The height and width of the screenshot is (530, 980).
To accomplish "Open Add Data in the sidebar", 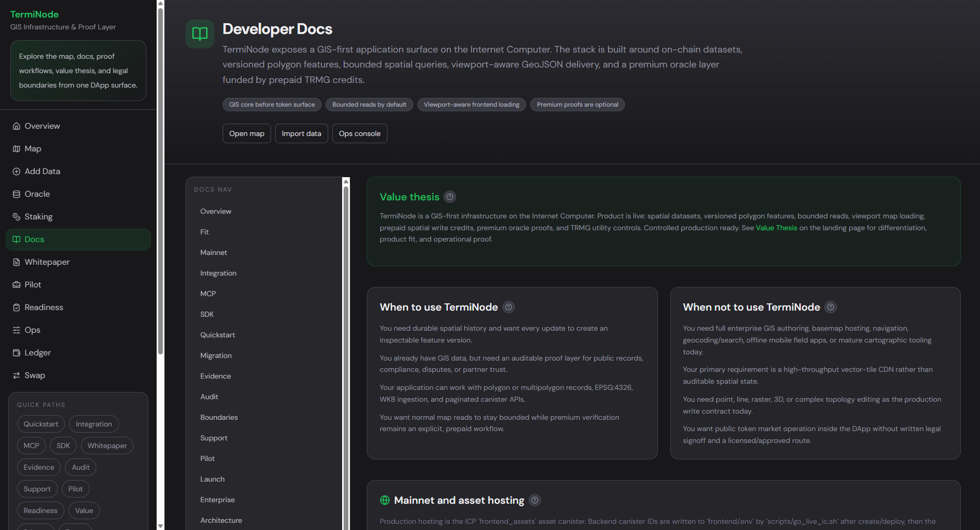I will (x=78, y=172).
